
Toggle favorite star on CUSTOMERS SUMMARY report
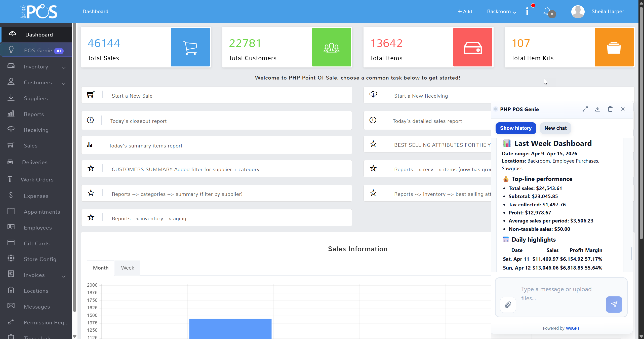click(91, 168)
